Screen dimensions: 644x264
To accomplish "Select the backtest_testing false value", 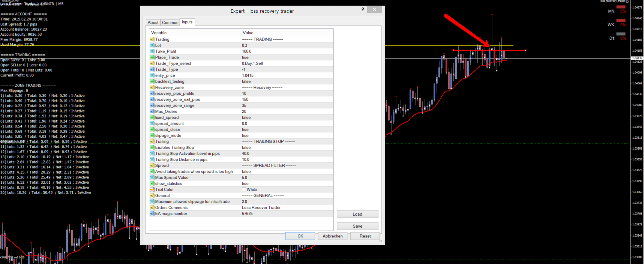I will click(287, 81).
